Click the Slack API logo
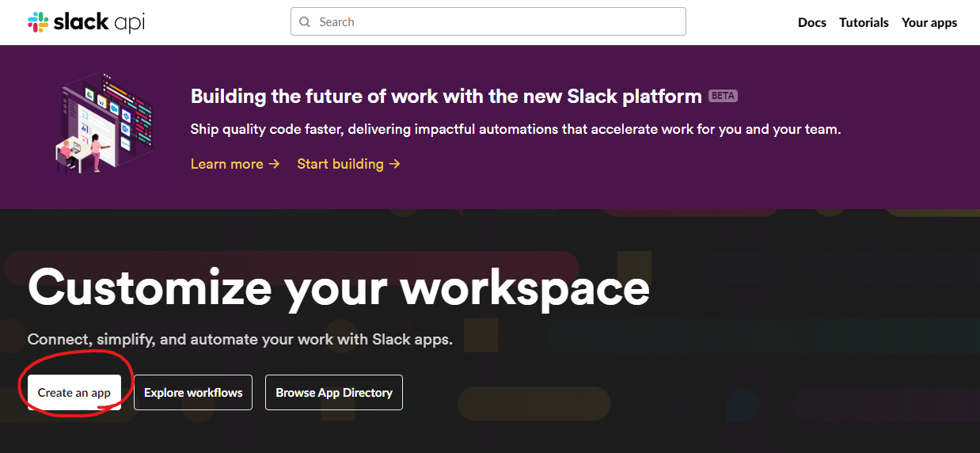980x453 pixels. 86,22
